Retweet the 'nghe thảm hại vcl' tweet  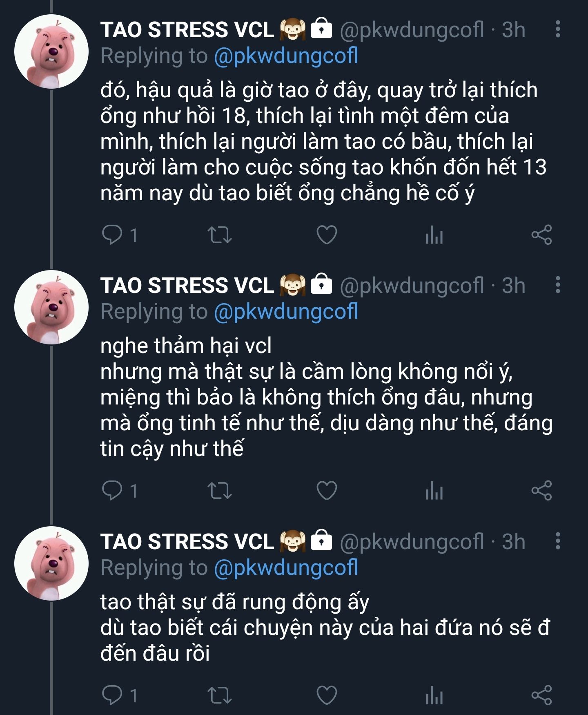click(x=220, y=491)
